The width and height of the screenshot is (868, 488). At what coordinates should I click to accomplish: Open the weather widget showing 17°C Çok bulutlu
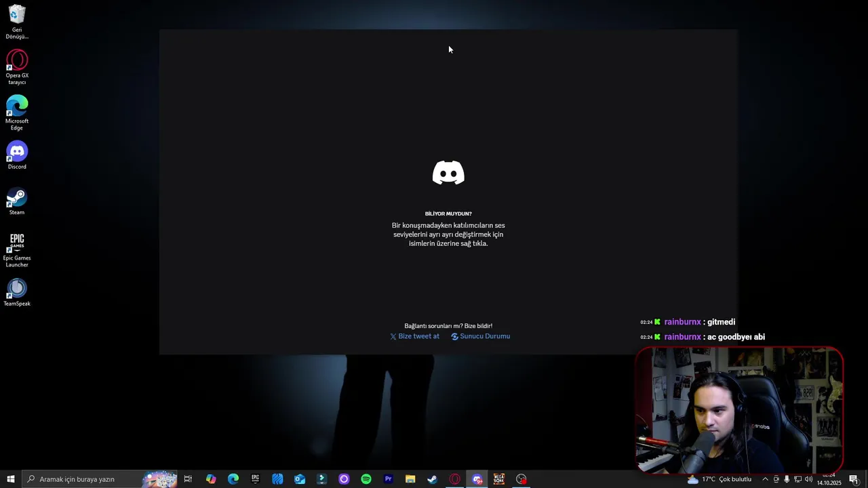point(719,479)
